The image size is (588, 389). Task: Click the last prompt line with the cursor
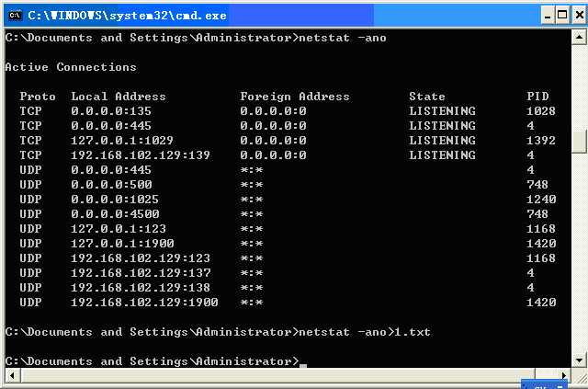[x=156, y=361]
